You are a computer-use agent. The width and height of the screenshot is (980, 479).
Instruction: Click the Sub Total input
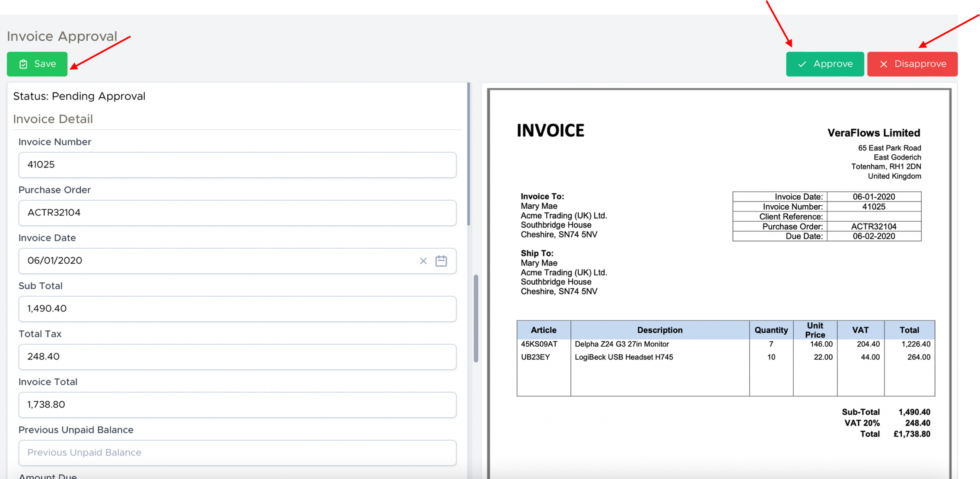point(237,309)
